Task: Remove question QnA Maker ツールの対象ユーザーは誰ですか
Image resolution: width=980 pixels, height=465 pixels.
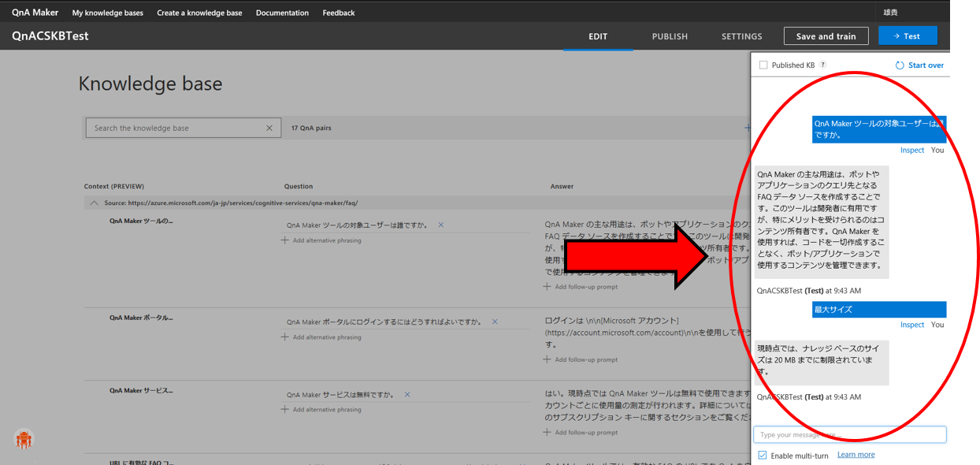Action: click(441, 225)
